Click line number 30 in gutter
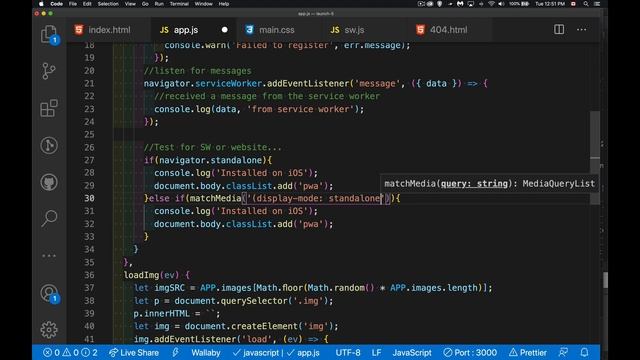 [89, 198]
